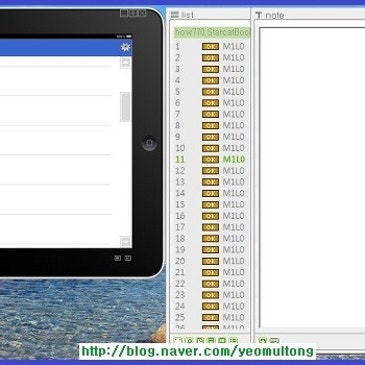Switch to the note panel tab

click(x=270, y=15)
